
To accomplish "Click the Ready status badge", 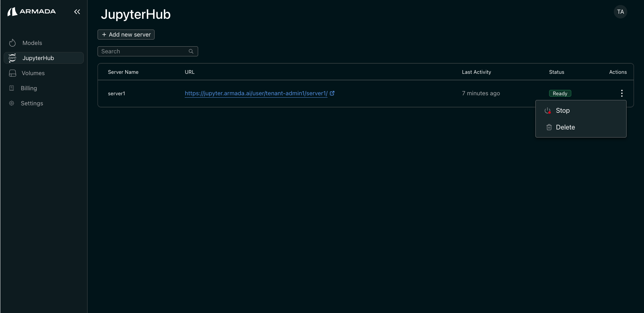I will click(560, 93).
